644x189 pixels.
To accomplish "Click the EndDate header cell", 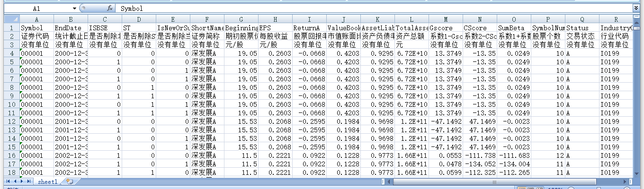I will point(71,28).
